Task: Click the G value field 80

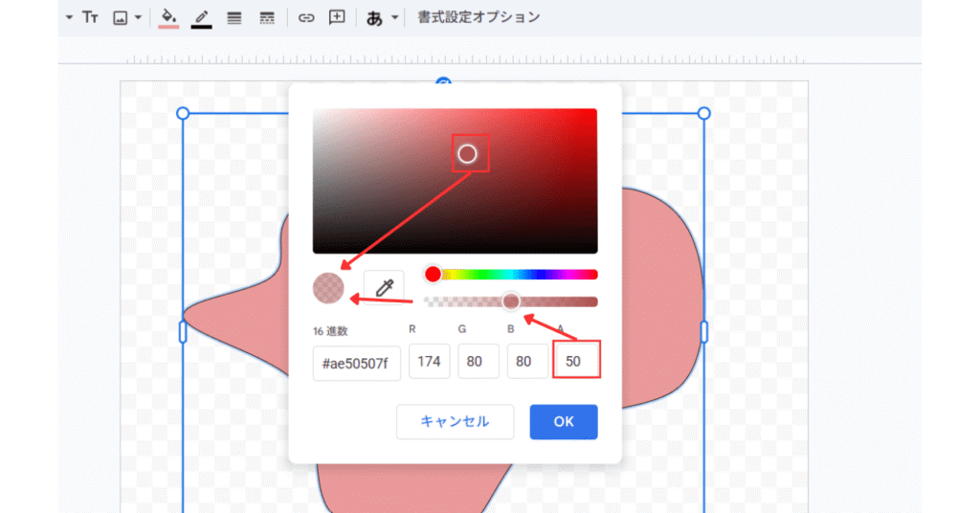Action: click(x=479, y=361)
